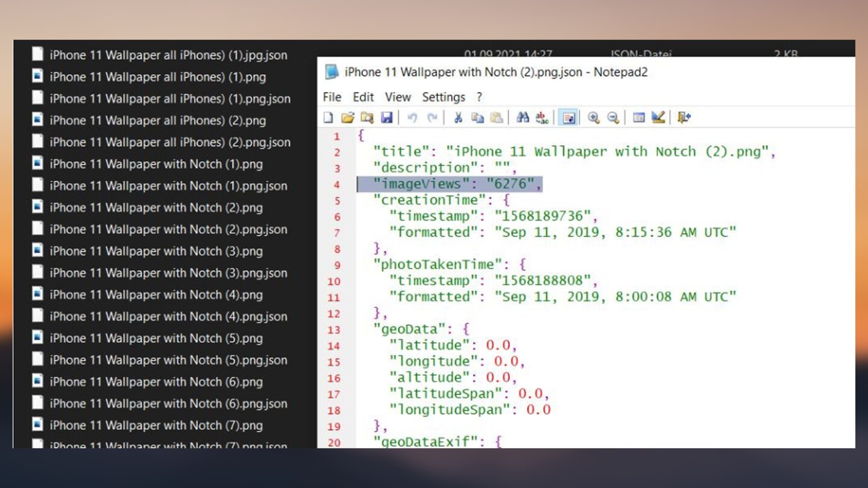Click the Exit door icon in toolbar
This screenshot has width=868, height=488.
[684, 117]
